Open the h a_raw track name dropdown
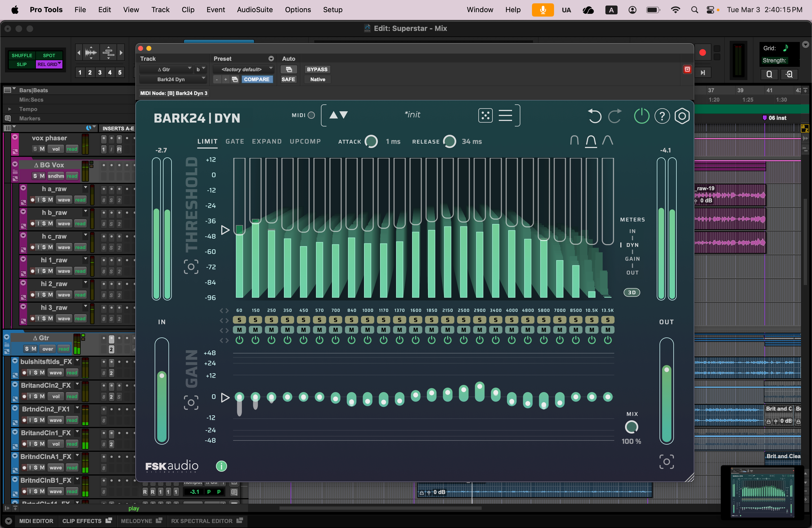Image resolution: width=812 pixels, height=528 pixels. 86,188
